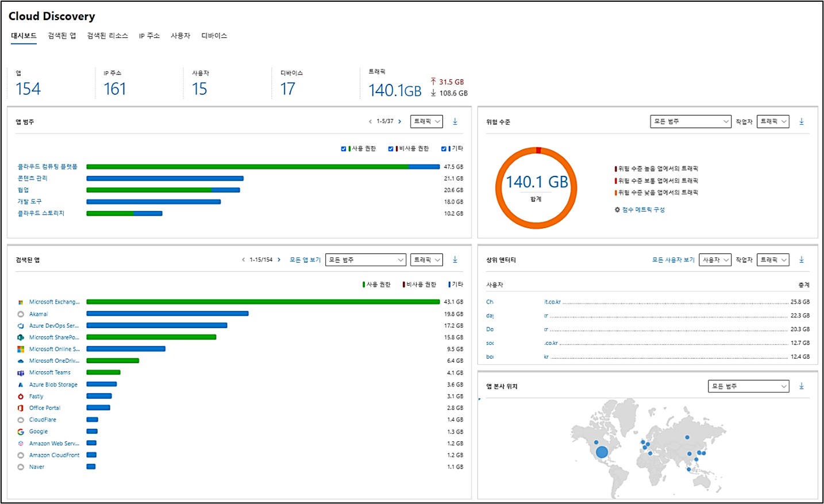Click the Office Portal app icon
This screenshot has height=504, width=824.
21,408
